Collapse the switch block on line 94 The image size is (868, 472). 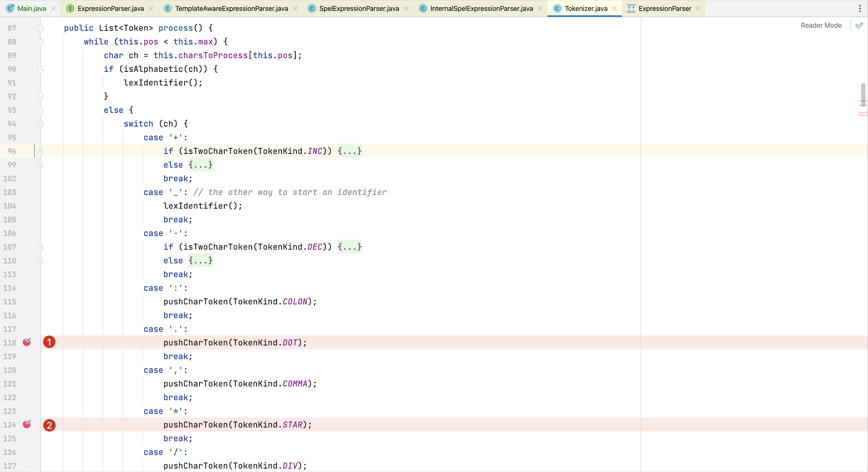pos(40,124)
